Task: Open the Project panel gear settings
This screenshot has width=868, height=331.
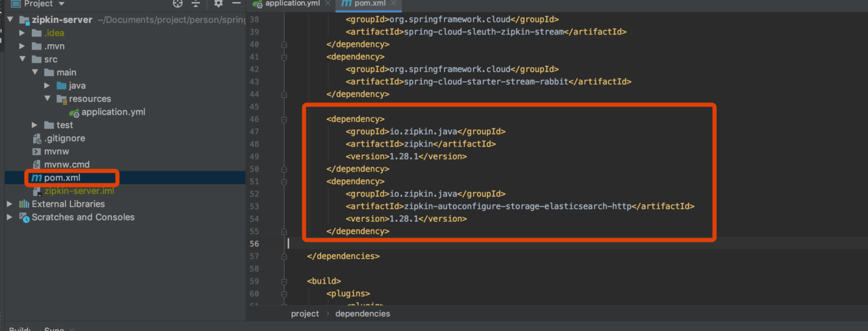Action: [218, 3]
